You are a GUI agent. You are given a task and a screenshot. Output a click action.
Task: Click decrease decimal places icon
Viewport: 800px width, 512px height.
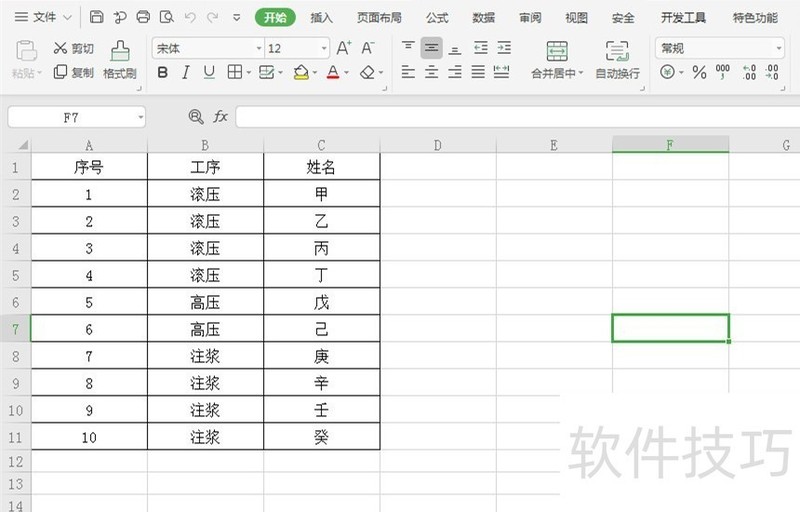[771, 72]
